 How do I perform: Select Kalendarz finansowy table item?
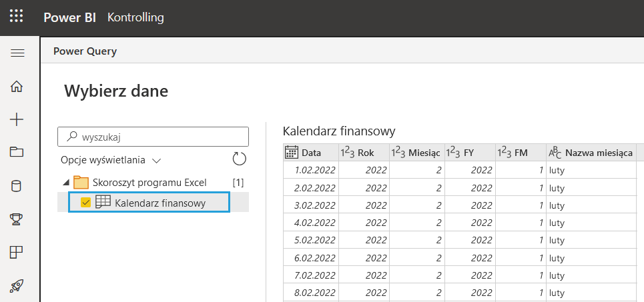click(159, 203)
